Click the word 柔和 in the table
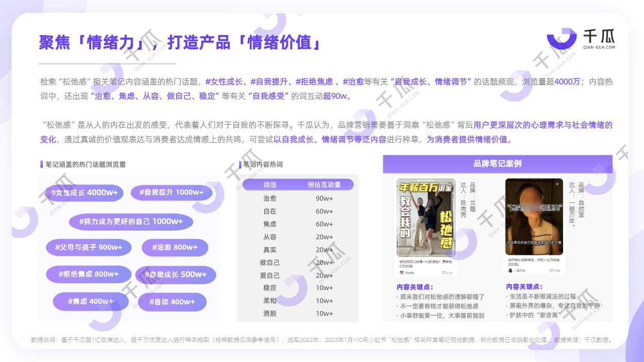644x362 pixels. tap(270, 301)
